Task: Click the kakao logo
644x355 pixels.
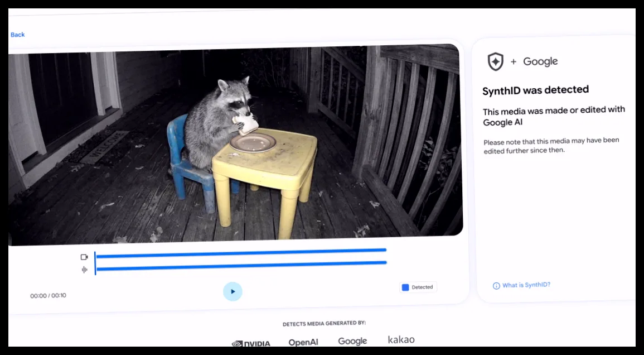Action: point(401,340)
